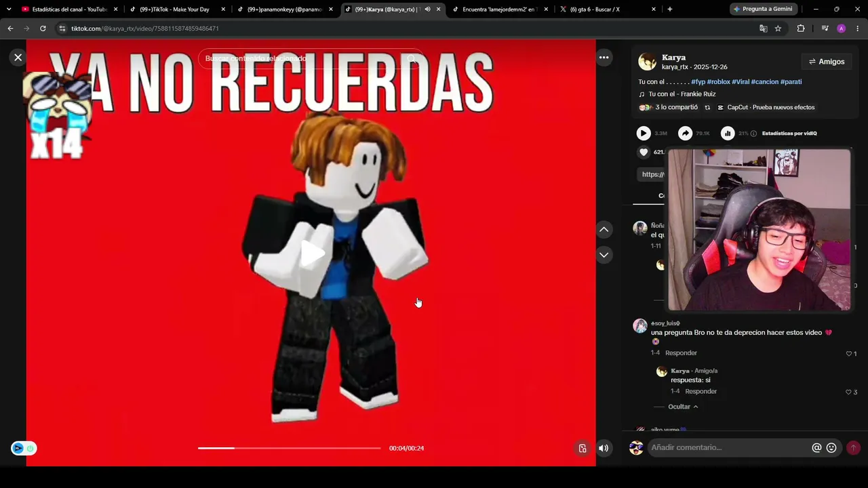Reply to Karya's 'respuesta: si' comment
The image size is (868, 488).
701,392
